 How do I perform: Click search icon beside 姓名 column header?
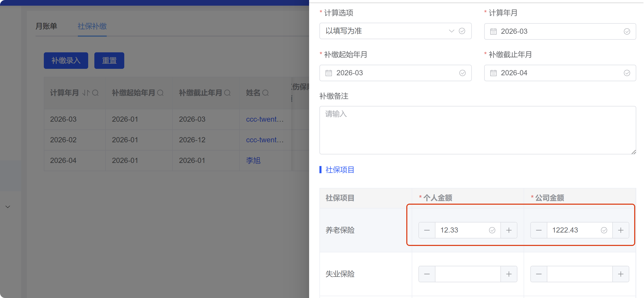266,93
